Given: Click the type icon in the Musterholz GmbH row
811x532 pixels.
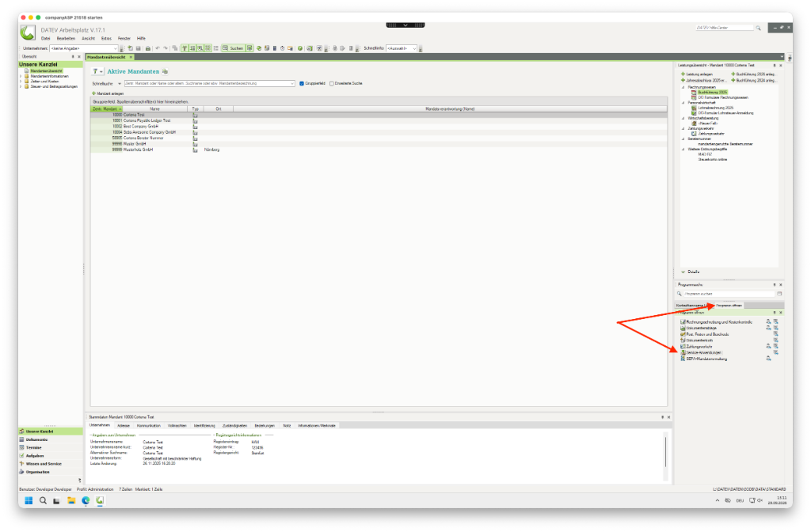Looking at the screenshot, I should tap(195, 150).
